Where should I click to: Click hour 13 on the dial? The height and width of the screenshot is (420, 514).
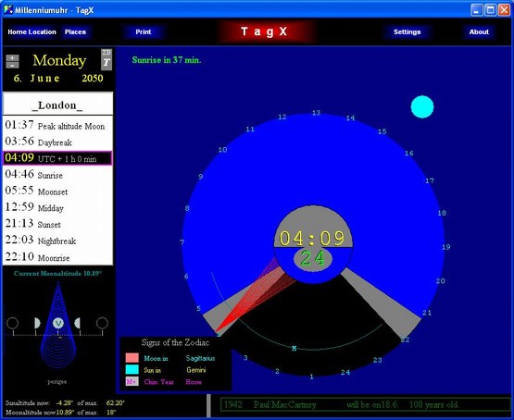tap(316, 113)
